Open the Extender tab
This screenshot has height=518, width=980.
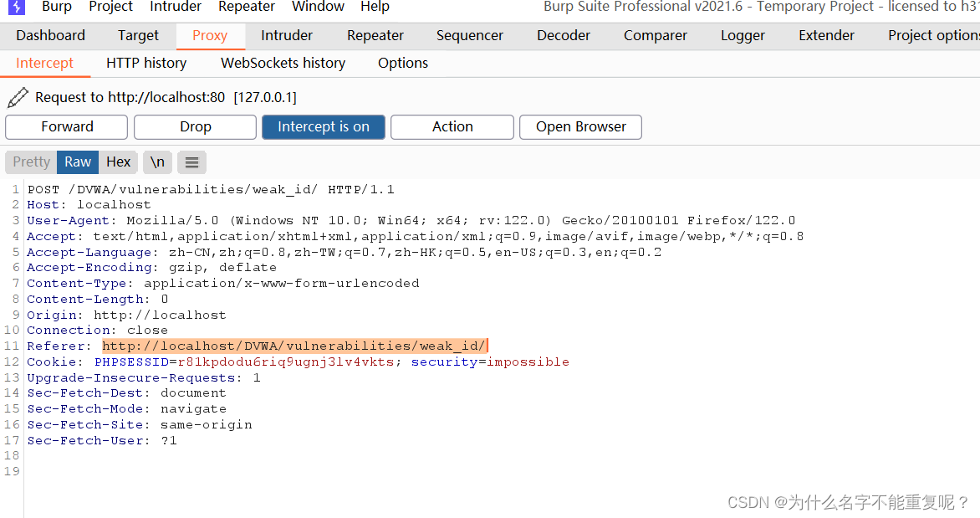(827, 36)
